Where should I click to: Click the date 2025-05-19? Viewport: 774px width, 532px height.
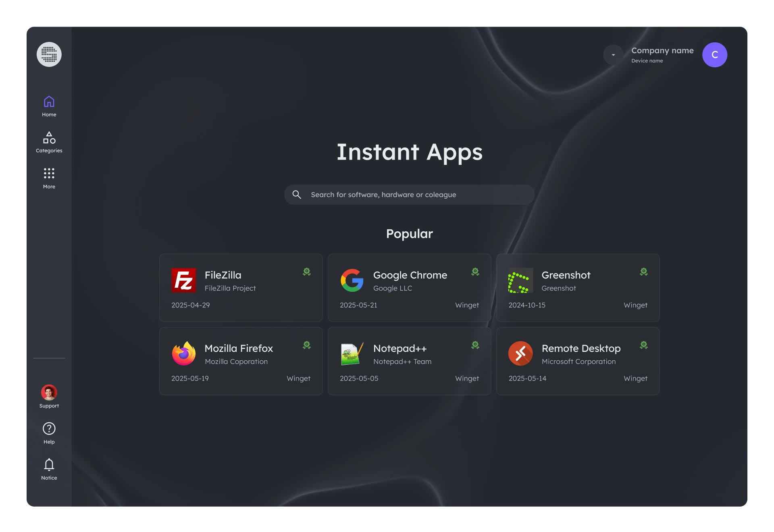[x=190, y=378]
